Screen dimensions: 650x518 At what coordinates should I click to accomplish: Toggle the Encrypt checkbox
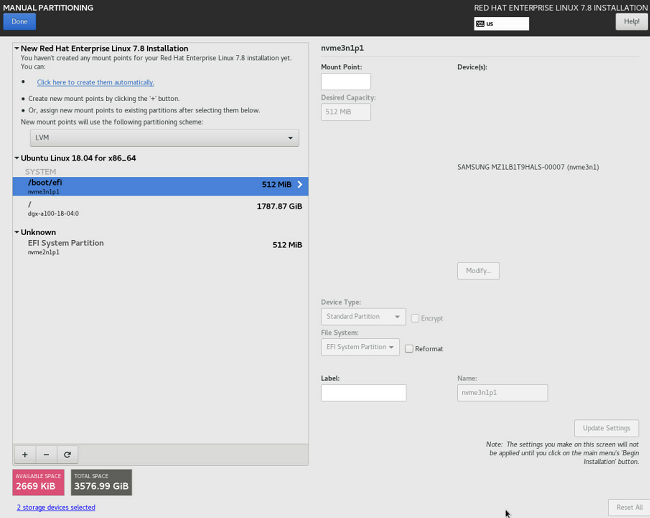[x=414, y=318]
